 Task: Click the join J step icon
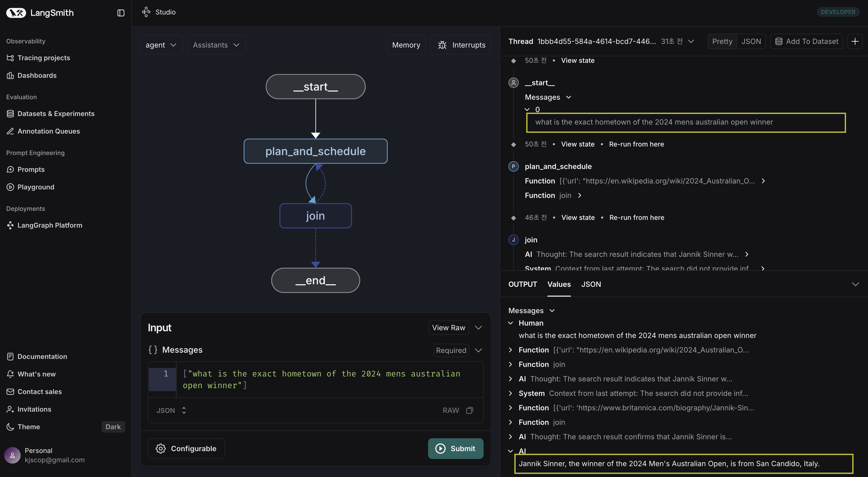pos(513,240)
